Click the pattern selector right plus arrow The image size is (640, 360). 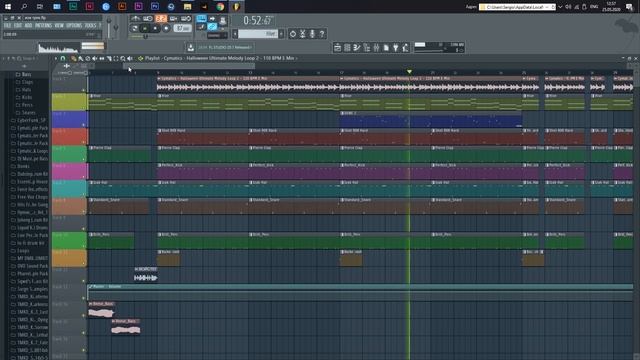(x=281, y=34)
